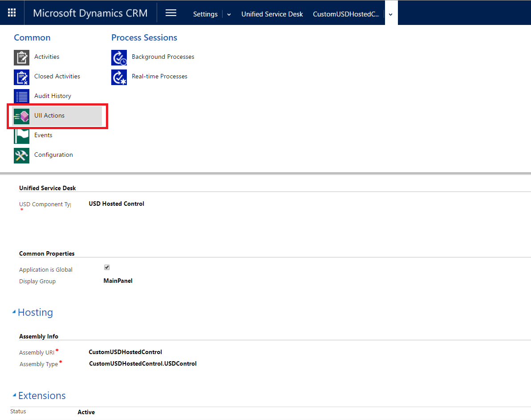Click the Display Group MainPanel field
The width and height of the screenshot is (531, 420).
pyautogui.click(x=118, y=281)
